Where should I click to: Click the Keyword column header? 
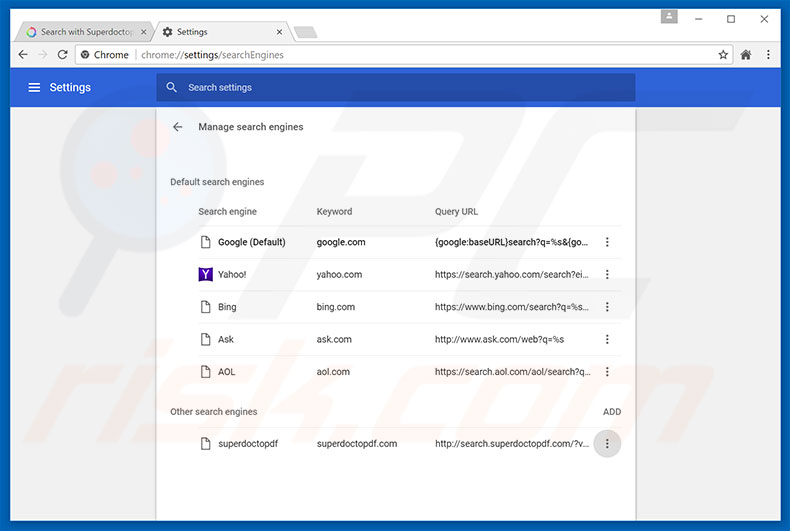click(x=334, y=212)
